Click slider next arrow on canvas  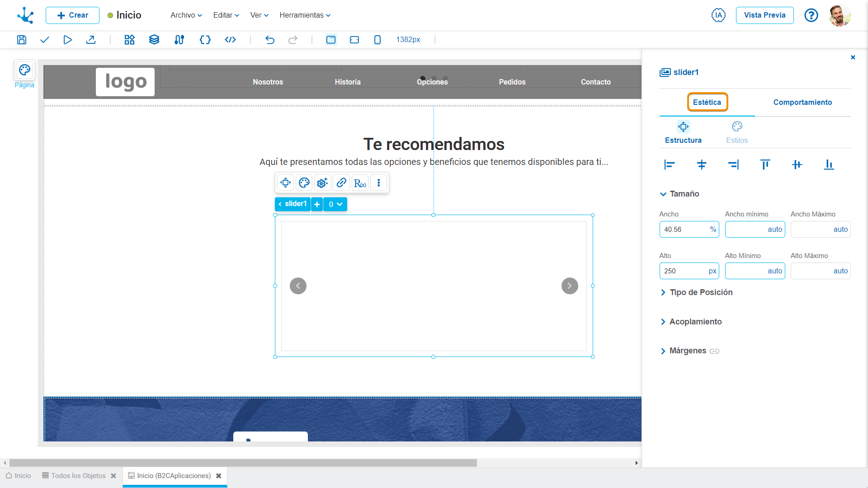[570, 286]
